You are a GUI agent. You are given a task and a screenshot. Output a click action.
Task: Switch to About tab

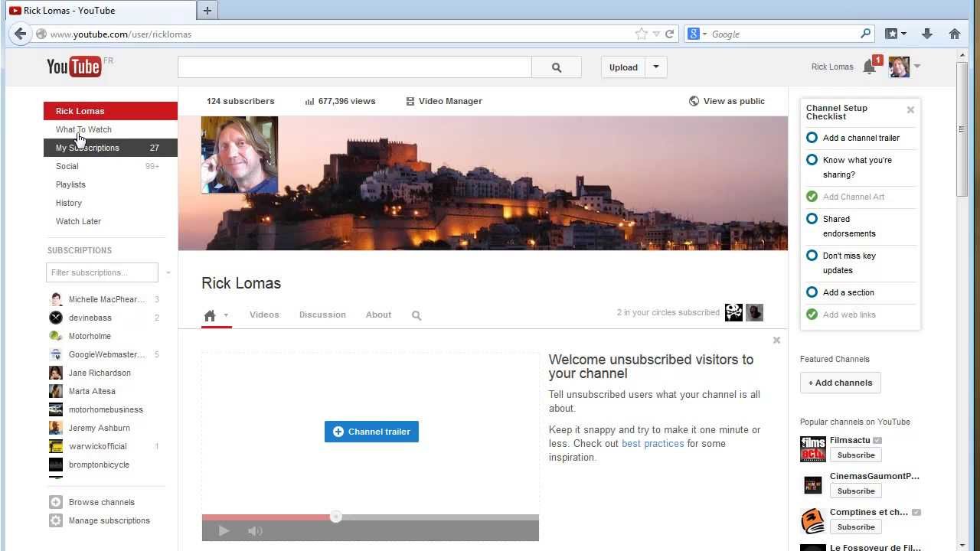(378, 315)
